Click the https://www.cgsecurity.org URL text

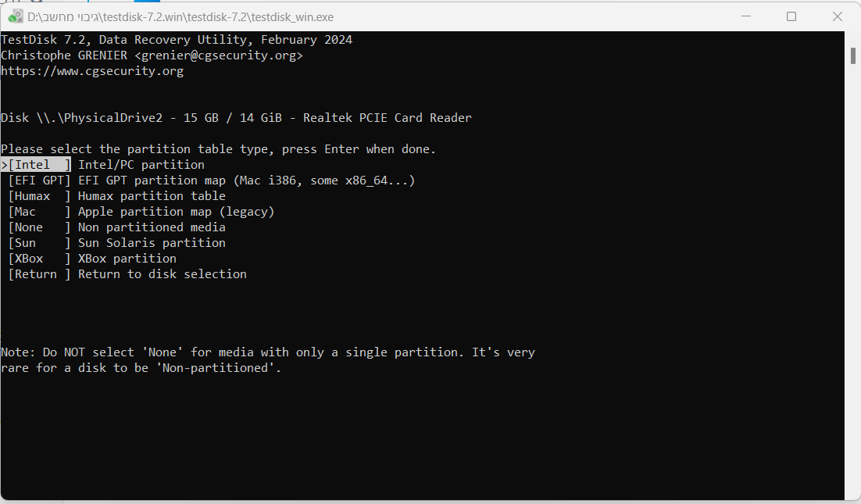[92, 71]
